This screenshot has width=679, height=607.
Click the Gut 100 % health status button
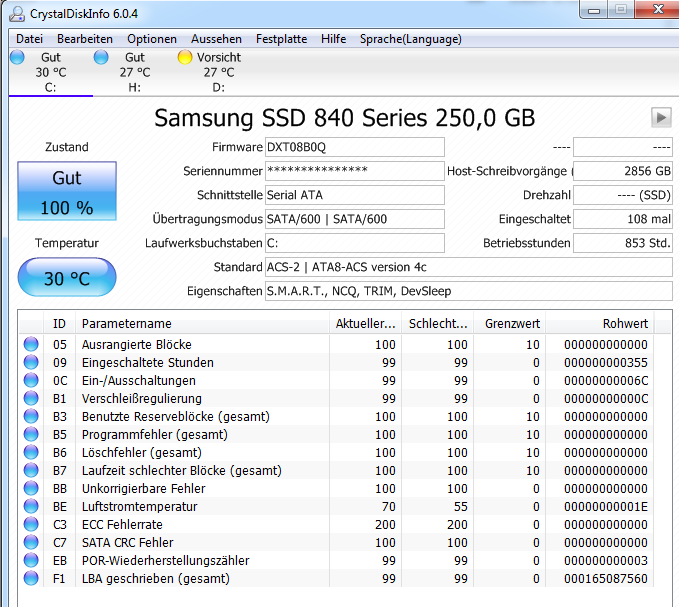[x=67, y=191]
